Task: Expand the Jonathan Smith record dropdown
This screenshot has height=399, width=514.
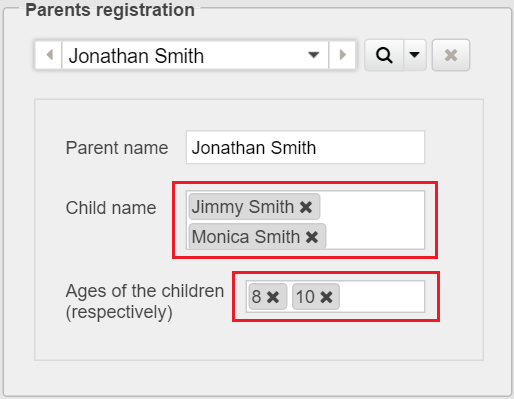Action: 313,55
